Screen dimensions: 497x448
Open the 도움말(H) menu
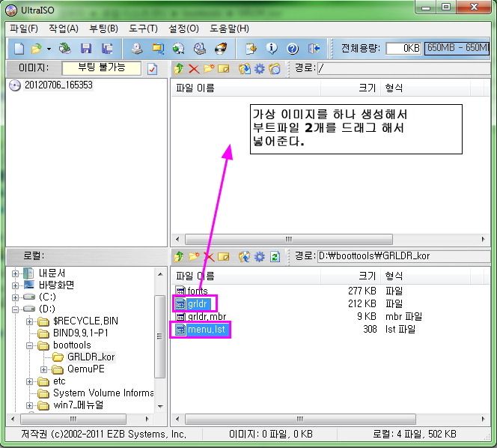[229, 29]
